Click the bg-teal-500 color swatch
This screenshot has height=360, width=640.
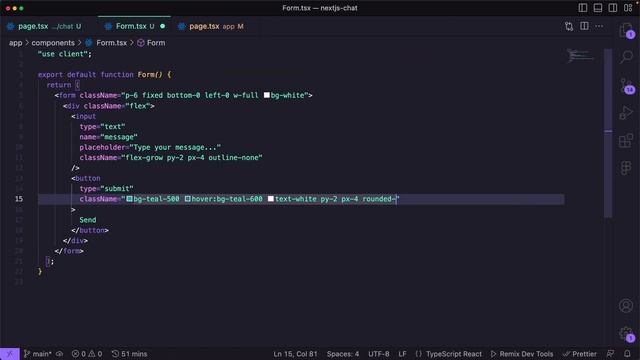coord(129,199)
